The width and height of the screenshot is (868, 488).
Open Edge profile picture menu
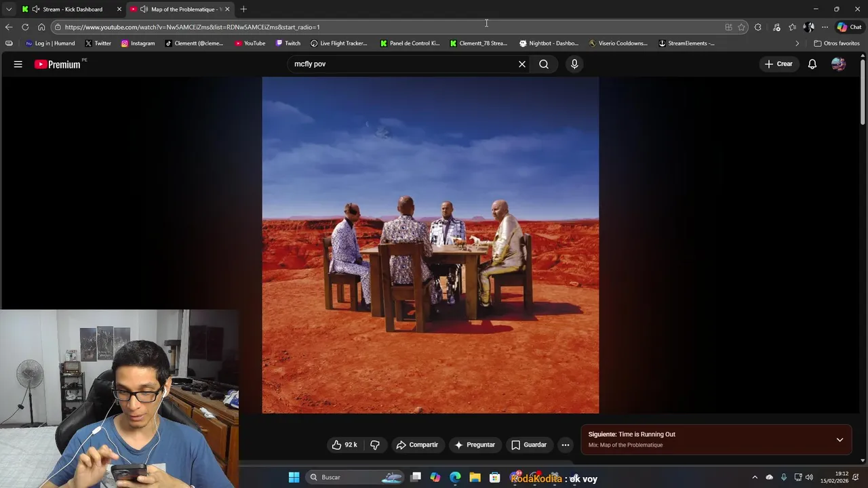(808, 27)
